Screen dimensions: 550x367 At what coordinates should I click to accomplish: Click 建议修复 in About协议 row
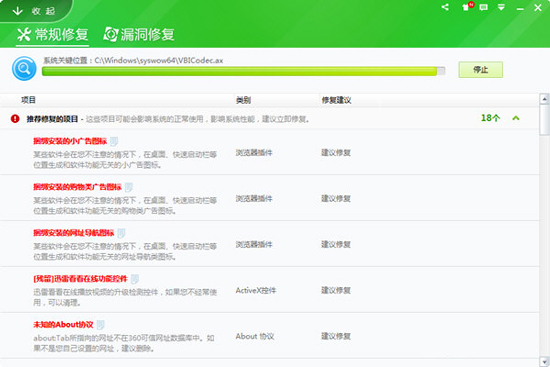(336, 336)
